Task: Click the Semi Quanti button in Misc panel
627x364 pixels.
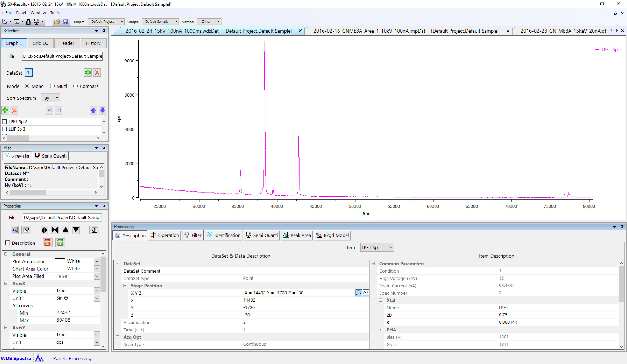Action: click(x=51, y=156)
